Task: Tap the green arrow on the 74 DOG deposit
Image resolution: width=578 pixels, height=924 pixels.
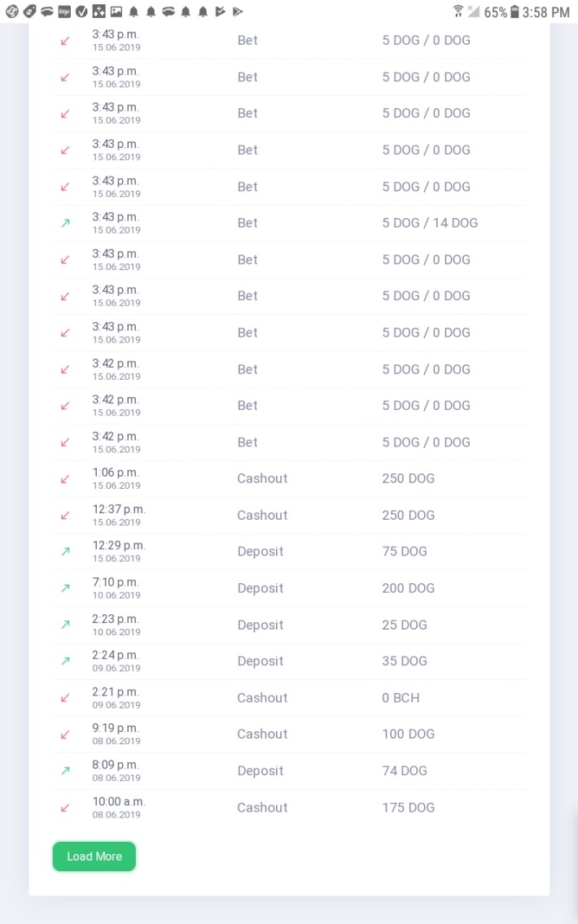Action: (x=65, y=771)
